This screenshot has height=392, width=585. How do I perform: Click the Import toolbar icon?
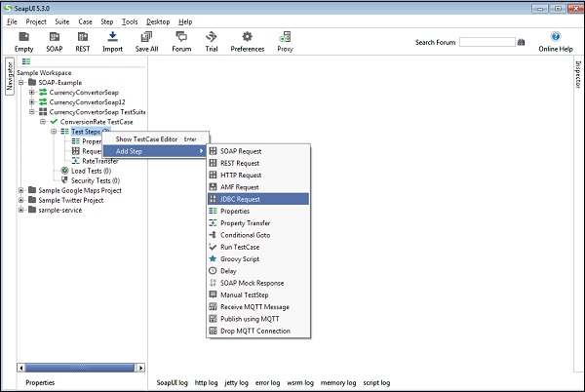tap(112, 36)
